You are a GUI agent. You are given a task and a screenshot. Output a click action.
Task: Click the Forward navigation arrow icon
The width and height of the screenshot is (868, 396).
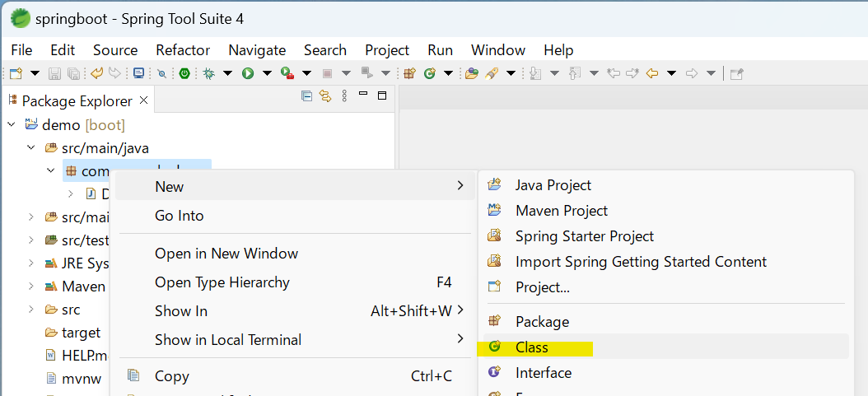click(x=692, y=73)
